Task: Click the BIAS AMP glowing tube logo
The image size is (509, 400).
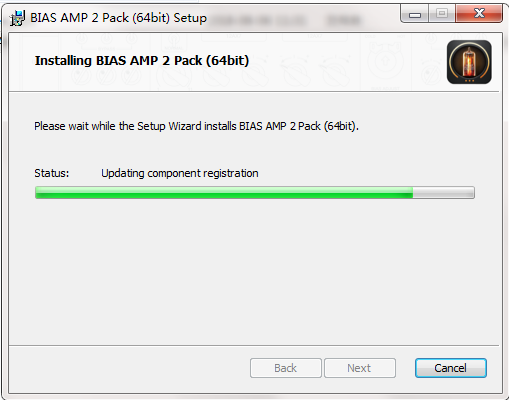Action: 469,62
